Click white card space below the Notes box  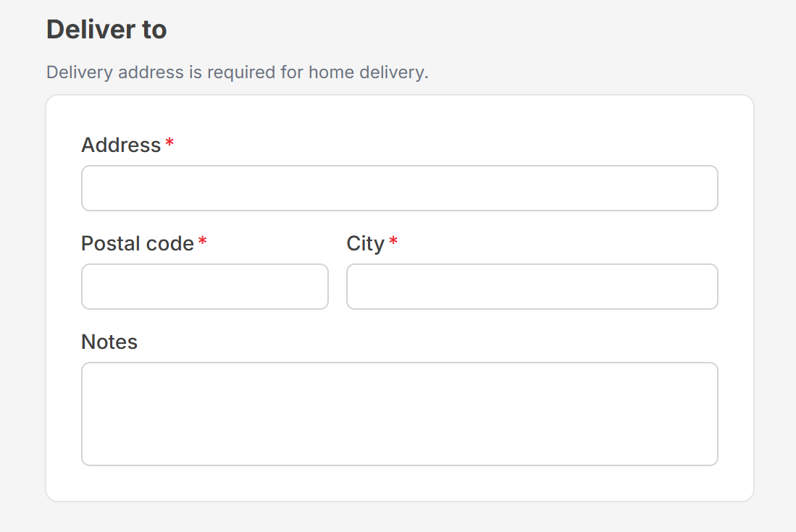point(399,483)
